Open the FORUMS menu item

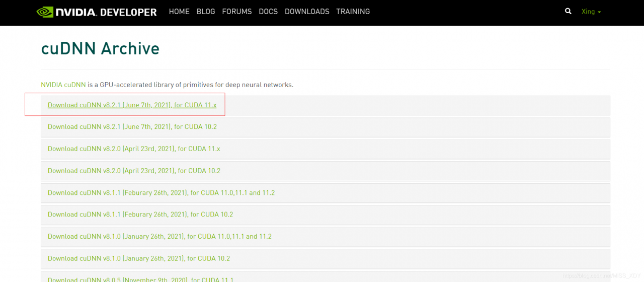click(x=237, y=12)
